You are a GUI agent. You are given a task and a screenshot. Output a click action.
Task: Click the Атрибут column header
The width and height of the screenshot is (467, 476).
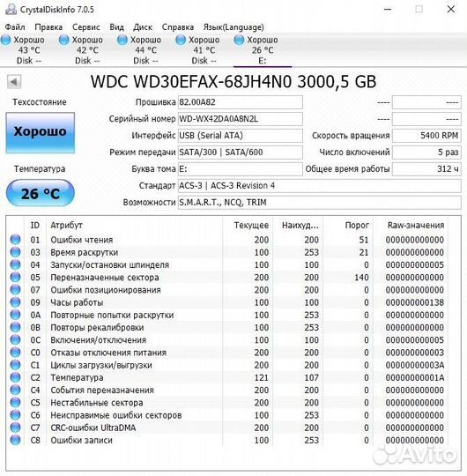click(134, 226)
